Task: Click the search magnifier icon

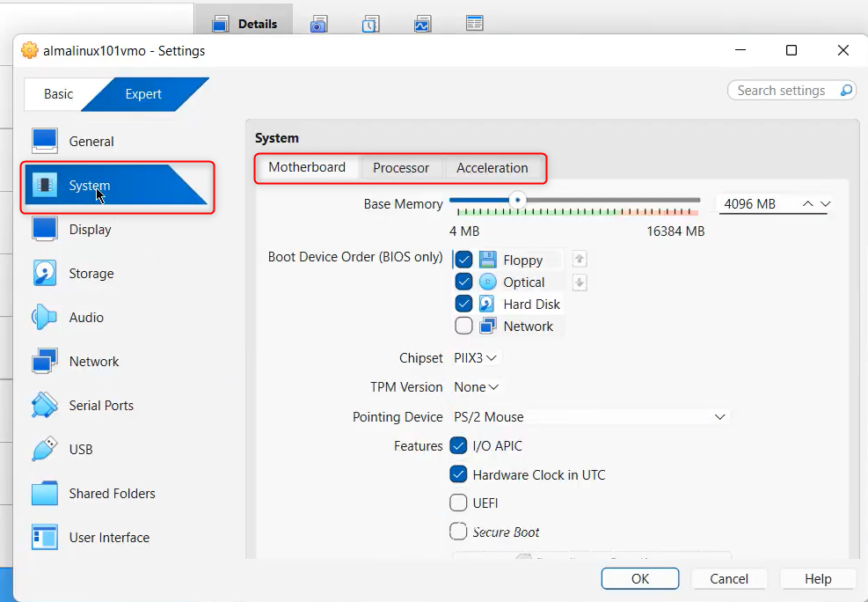Action: tap(846, 91)
